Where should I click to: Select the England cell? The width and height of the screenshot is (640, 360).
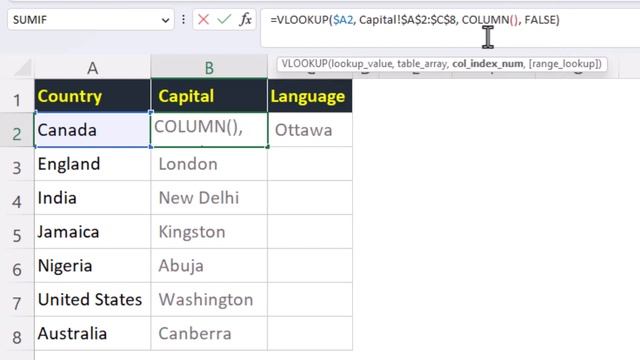(x=93, y=164)
